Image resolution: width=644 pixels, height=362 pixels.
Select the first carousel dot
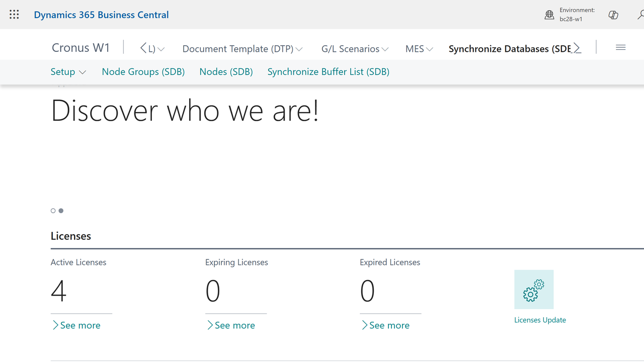click(53, 211)
